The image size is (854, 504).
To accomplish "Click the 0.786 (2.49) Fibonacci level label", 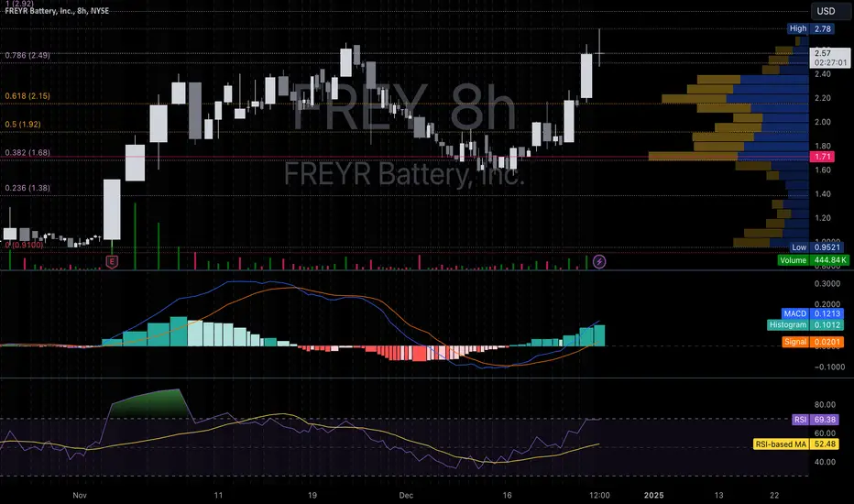I will 27,55.
